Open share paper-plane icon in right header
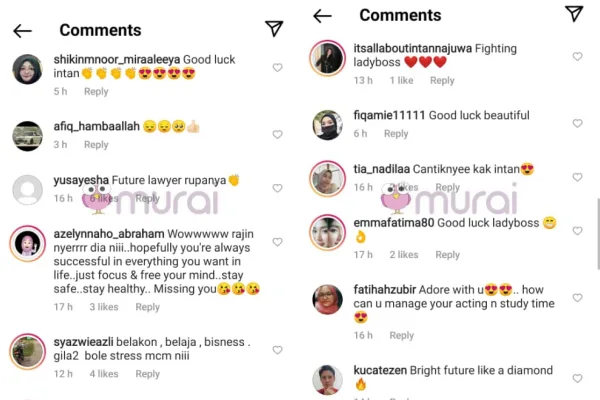 (x=574, y=14)
